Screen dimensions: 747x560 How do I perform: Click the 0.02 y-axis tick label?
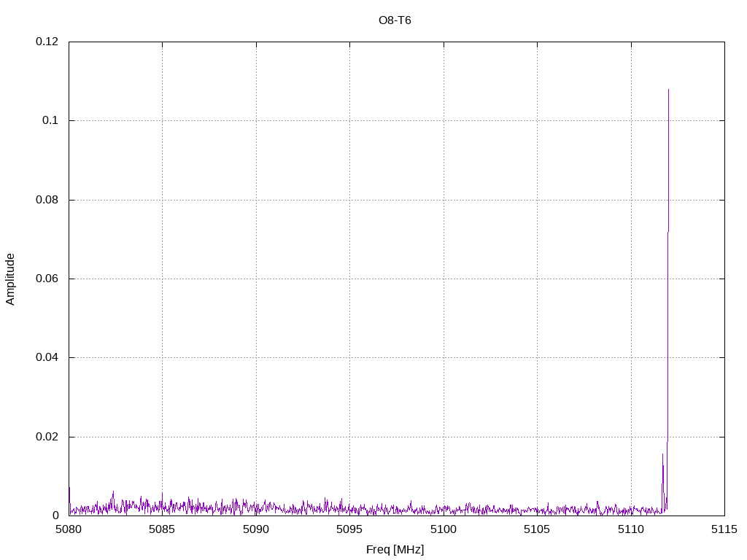pos(47,437)
